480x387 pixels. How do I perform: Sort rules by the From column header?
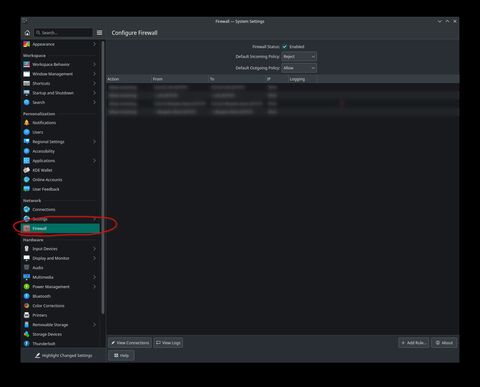pos(180,79)
